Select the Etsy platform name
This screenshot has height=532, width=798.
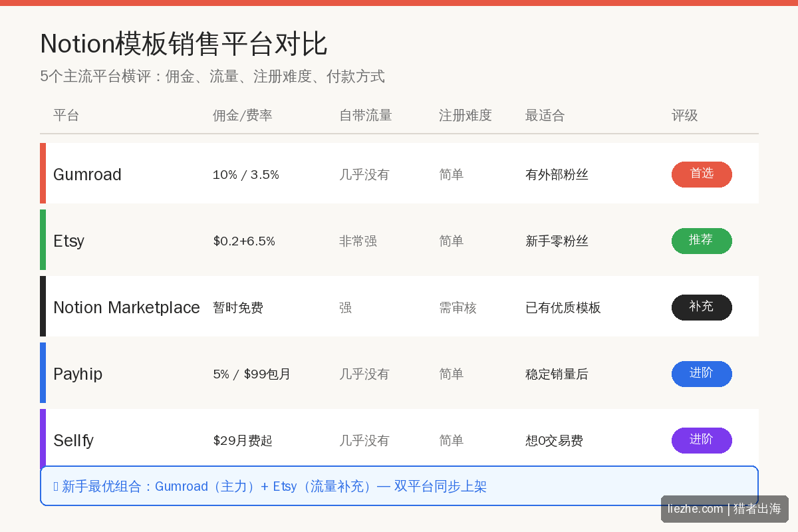coord(68,241)
